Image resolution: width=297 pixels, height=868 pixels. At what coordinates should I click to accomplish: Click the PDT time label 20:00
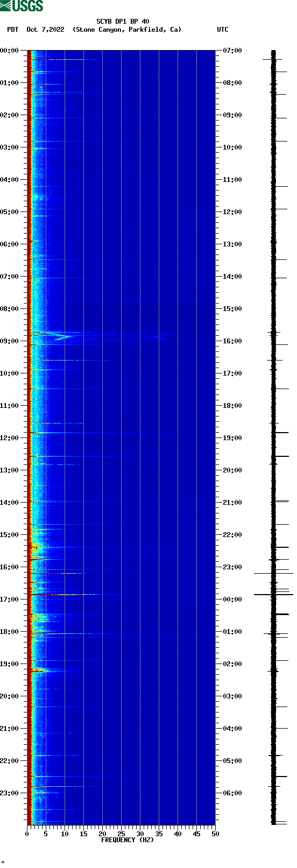pos(10,696)
